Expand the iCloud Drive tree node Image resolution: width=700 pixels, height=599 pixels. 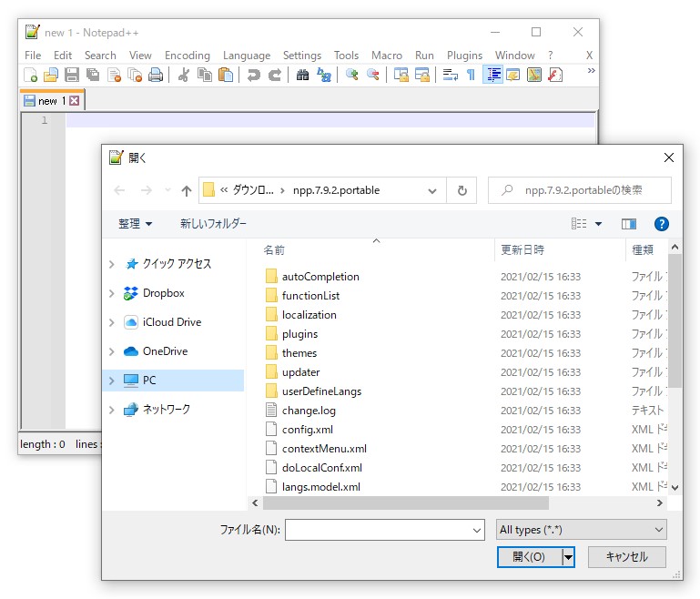coord(112,322)
